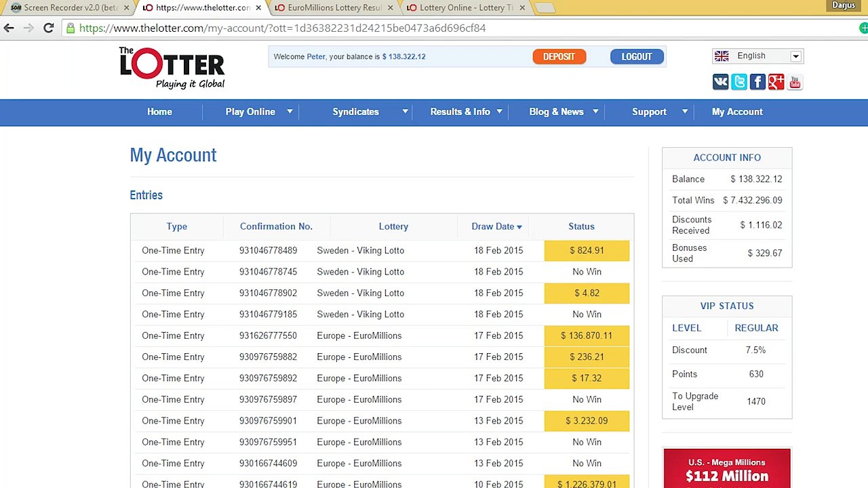The width and height of the screenshot is (868, 488).
Task: Select confirmation number 930166744609
Action: click(268, 464)
